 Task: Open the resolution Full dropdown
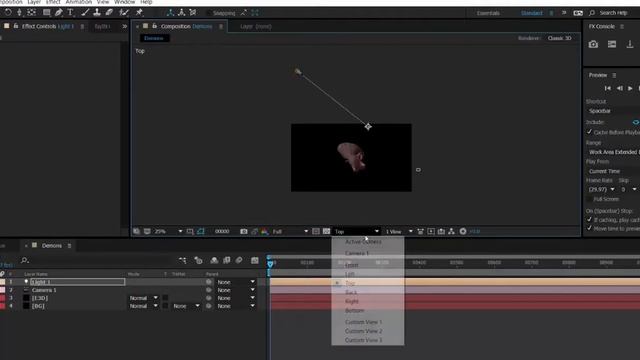click(x=290, y=231)
